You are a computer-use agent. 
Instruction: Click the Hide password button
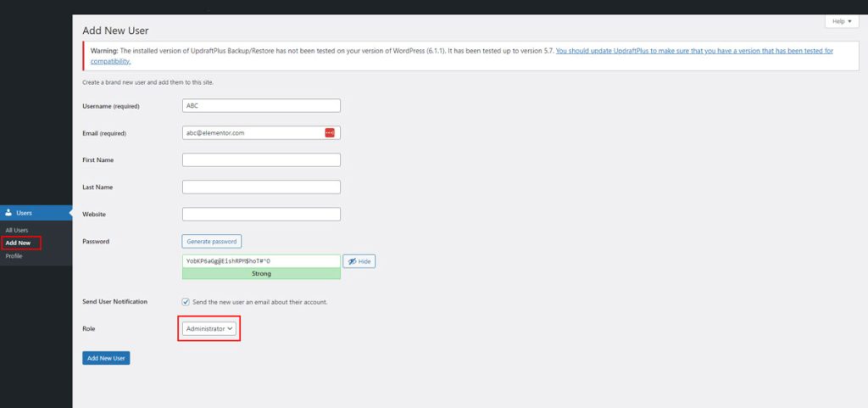pyautogui.click(x=359, y=261)
